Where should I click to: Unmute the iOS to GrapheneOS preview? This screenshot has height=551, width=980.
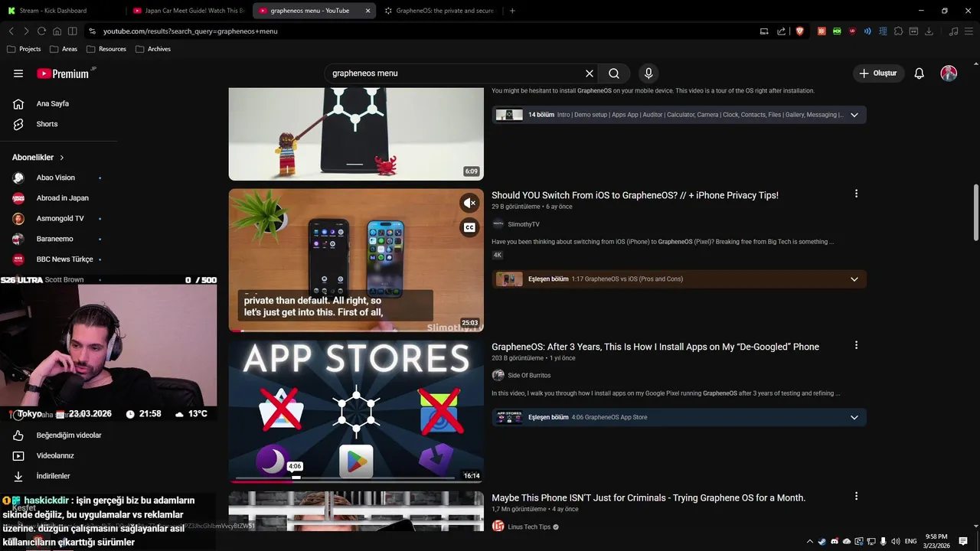point(469,203)
